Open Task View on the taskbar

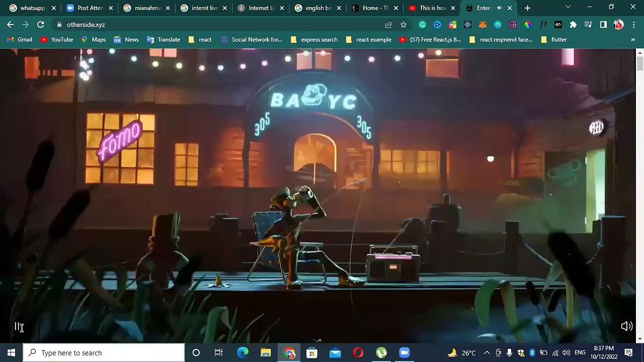tap(218, 352)
